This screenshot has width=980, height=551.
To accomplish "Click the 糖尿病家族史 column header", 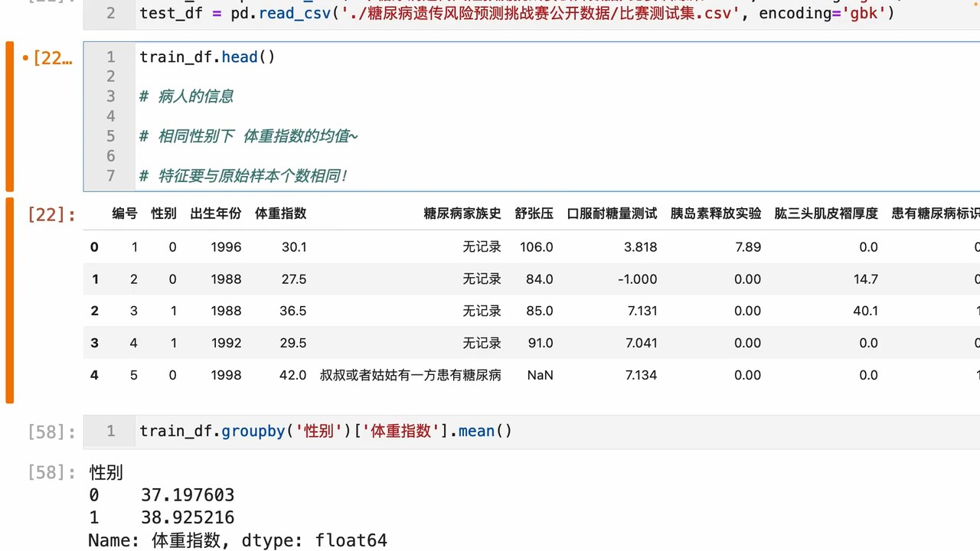I will click(x=462, y=214).
